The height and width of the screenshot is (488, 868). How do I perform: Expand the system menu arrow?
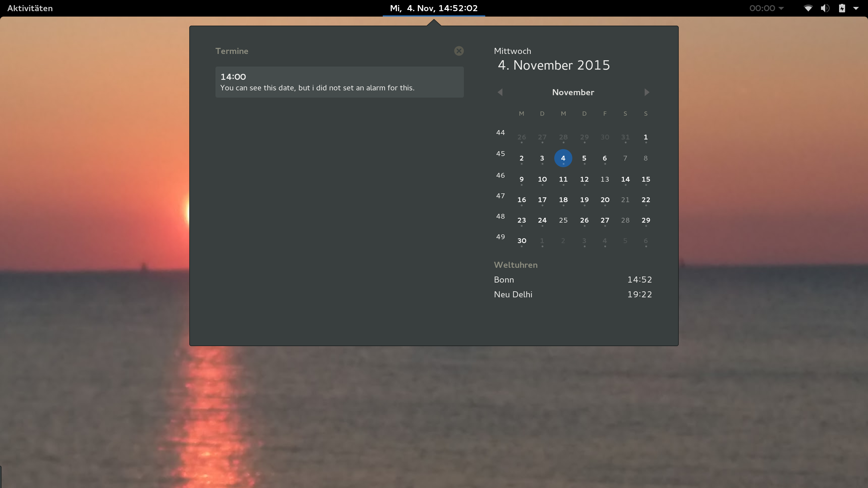coord(856,8)
